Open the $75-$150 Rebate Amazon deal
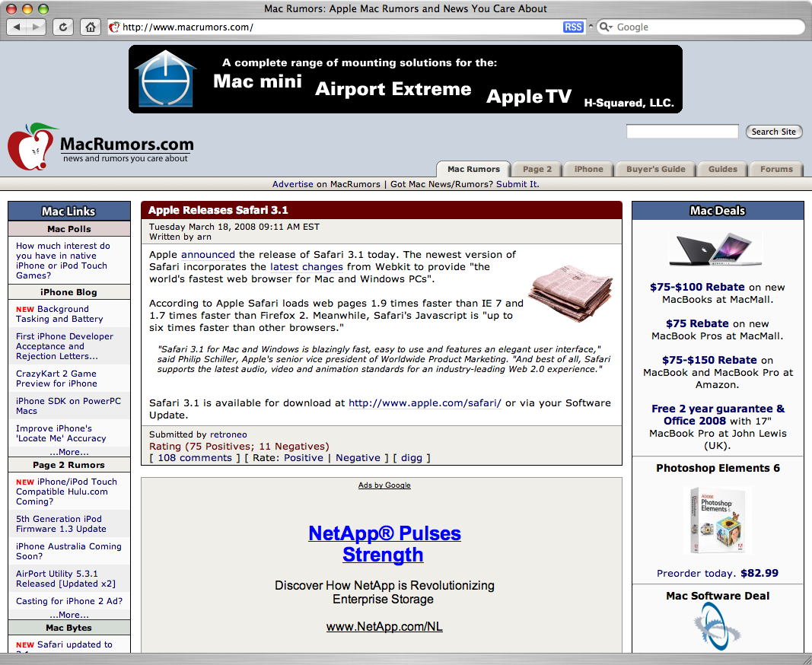Image resolution: width=812 pixels, height=665 pixels. click(x=709, y=360)
